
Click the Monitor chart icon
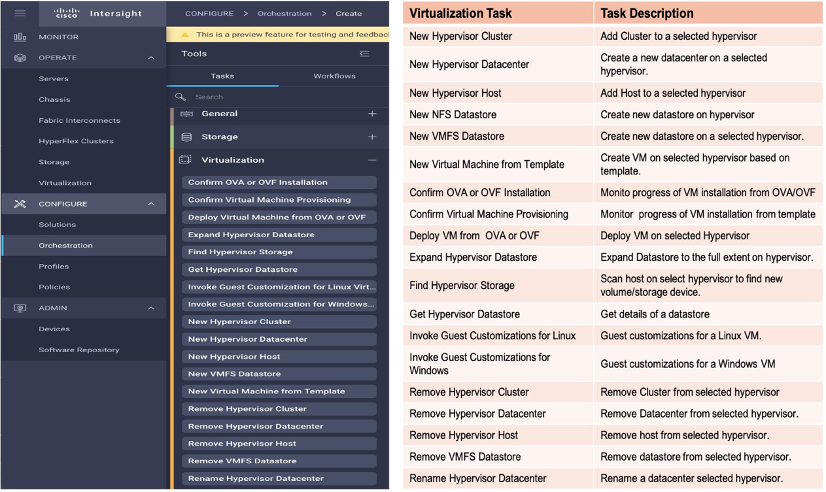point(20,37)
